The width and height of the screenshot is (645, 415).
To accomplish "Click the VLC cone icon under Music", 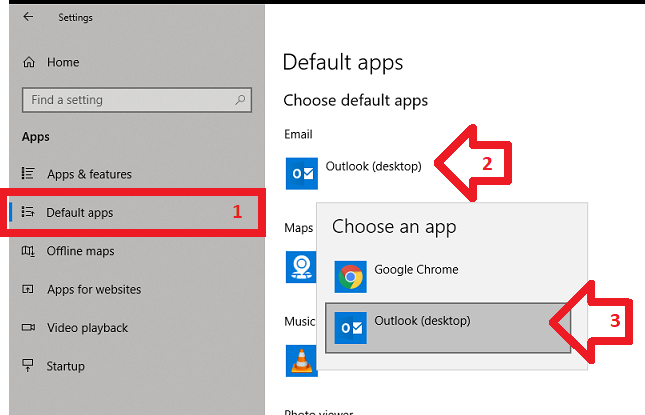I will [x=302, y=361].
